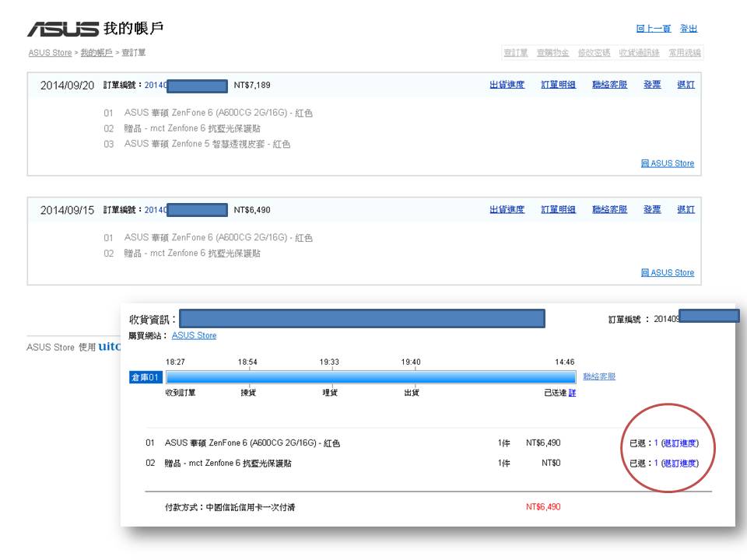Screen dimensions: 747x560
Task: Click the 出貨 stage label at 19:40
Action: pos(412,393)
